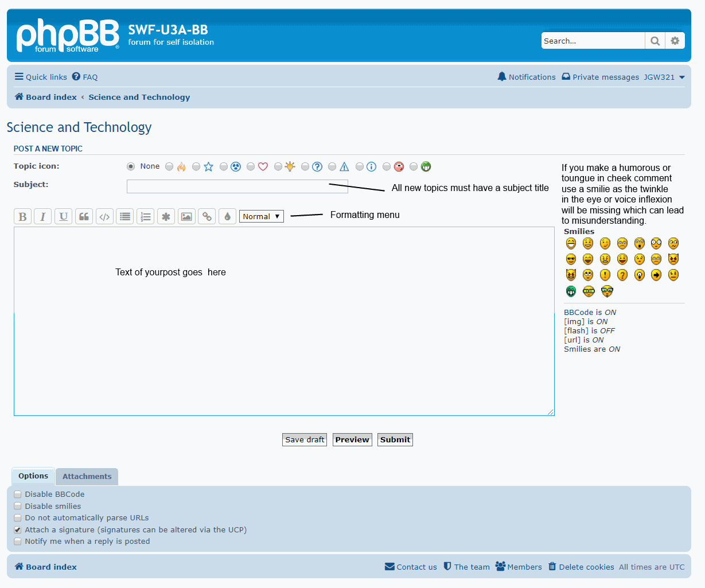
Task: Insert a URL using the chain link icon
Action: click(x=207, y=216)
